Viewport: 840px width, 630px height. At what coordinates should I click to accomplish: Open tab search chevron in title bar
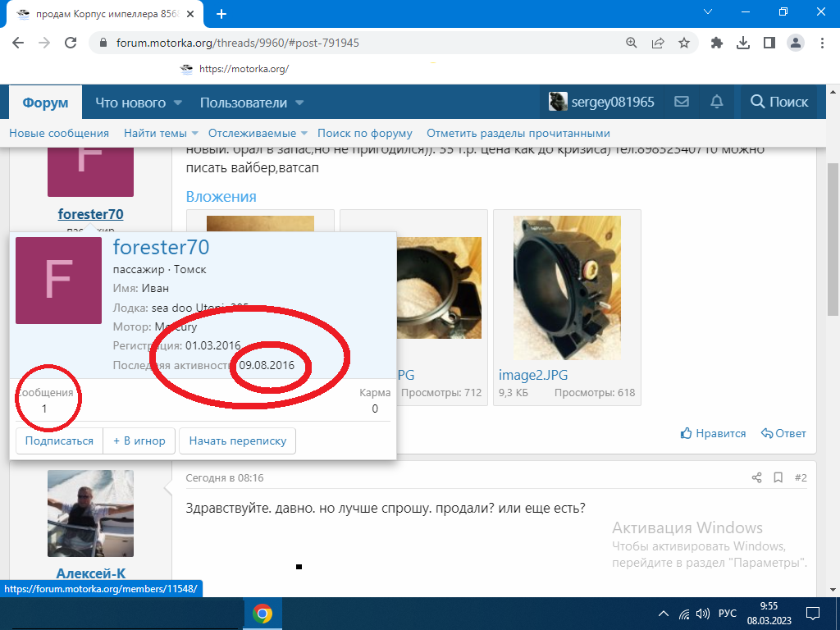708,11
